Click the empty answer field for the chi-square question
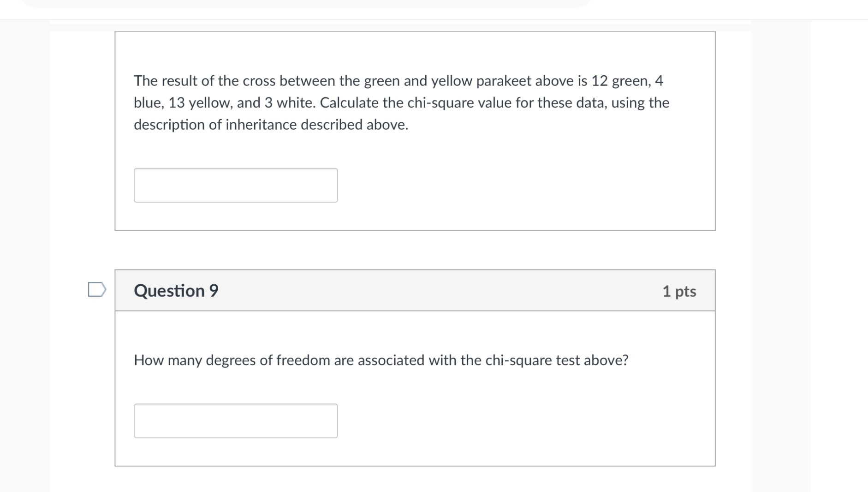 click(236, 185)
